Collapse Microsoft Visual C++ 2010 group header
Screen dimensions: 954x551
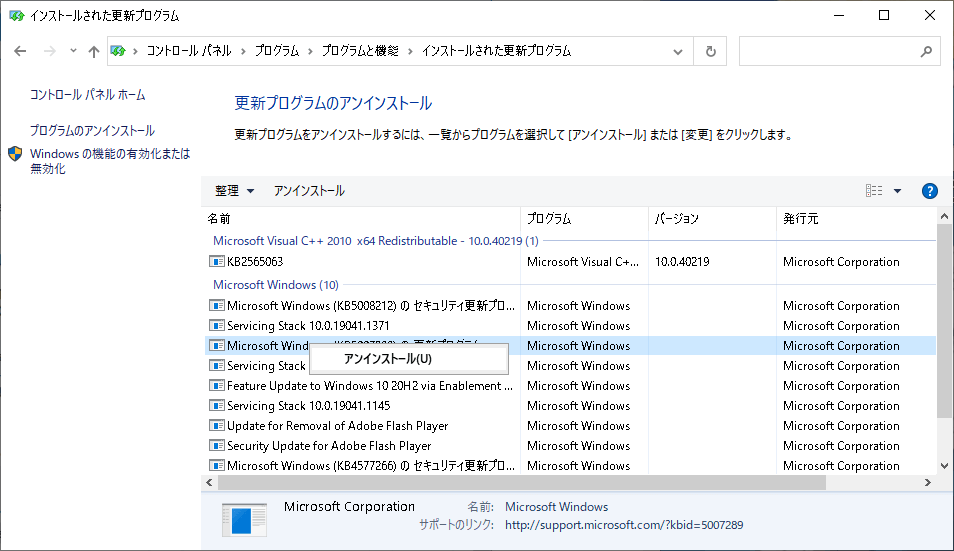pyautogui.click(x=375, y=241)
